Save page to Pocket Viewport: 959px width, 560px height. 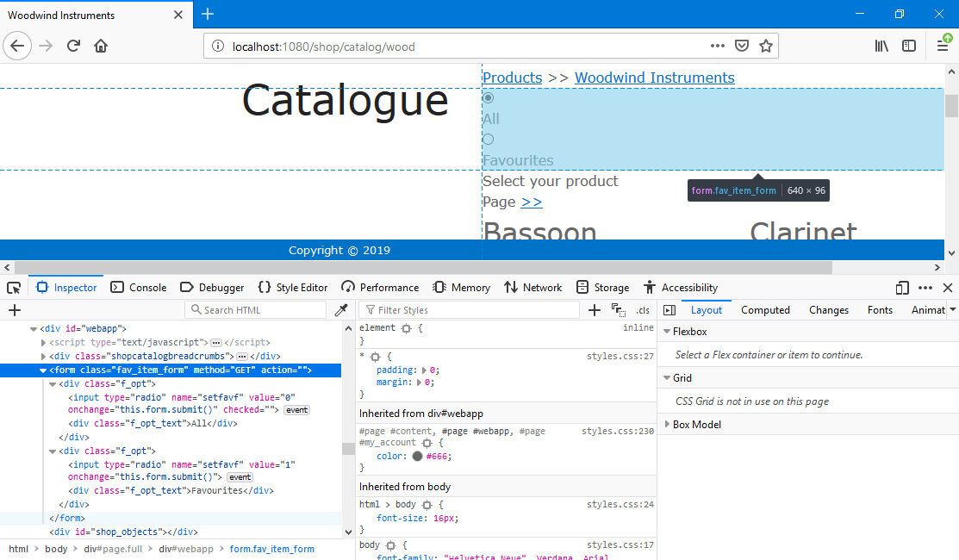742,46
